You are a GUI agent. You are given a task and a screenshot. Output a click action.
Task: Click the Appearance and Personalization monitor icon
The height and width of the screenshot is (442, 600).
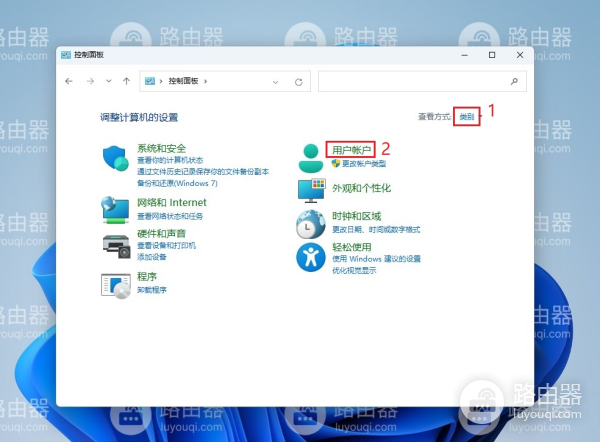[x=311, y=190]
